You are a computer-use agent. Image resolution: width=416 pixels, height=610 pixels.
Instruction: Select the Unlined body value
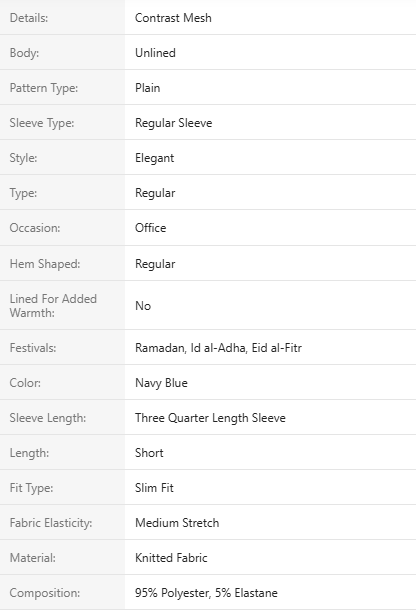click(x=155, y=53)
